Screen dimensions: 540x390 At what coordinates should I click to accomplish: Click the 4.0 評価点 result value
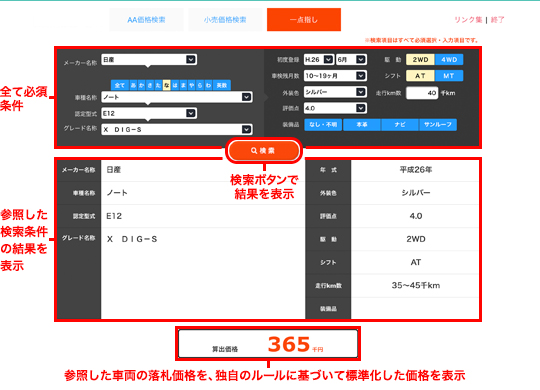pos(416,216)
